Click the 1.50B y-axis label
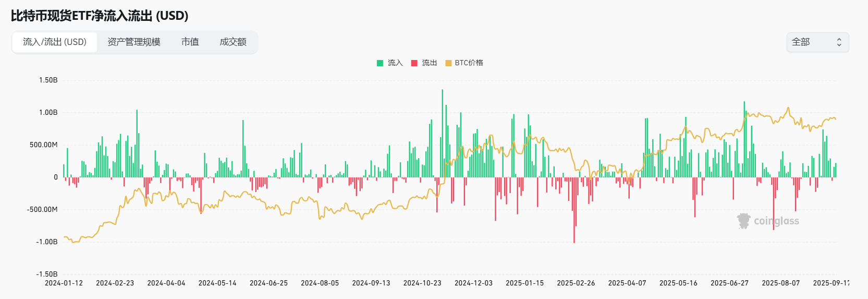This screenshot has width=868, height=299. tap(48, 80)
